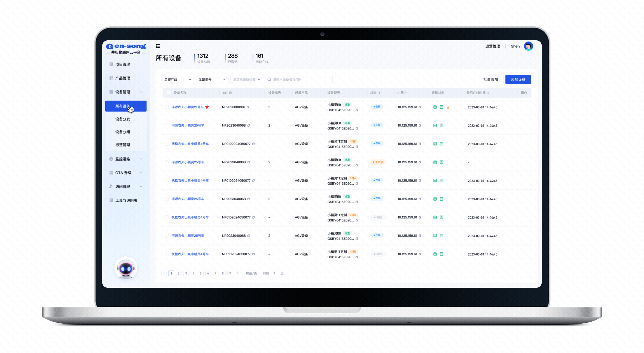Collapse 设备管理 using its chevron
Viewport: 644px width, 353px height.
(141, 92)
